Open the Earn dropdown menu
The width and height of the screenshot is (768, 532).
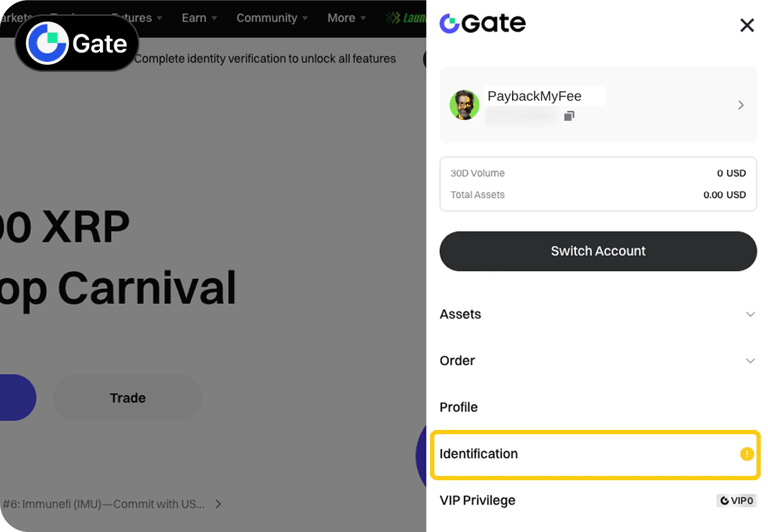click(199, 18)
